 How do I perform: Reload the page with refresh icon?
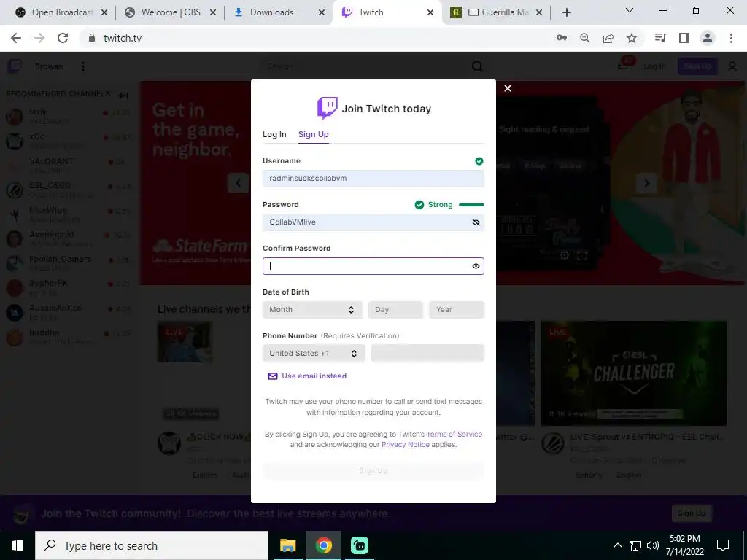(63, 38)
